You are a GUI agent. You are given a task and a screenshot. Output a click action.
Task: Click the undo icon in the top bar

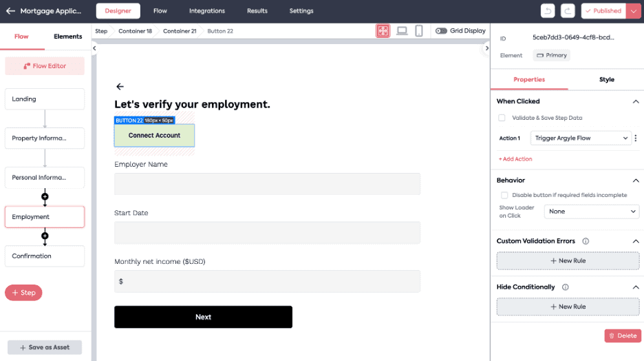[548, 11]
